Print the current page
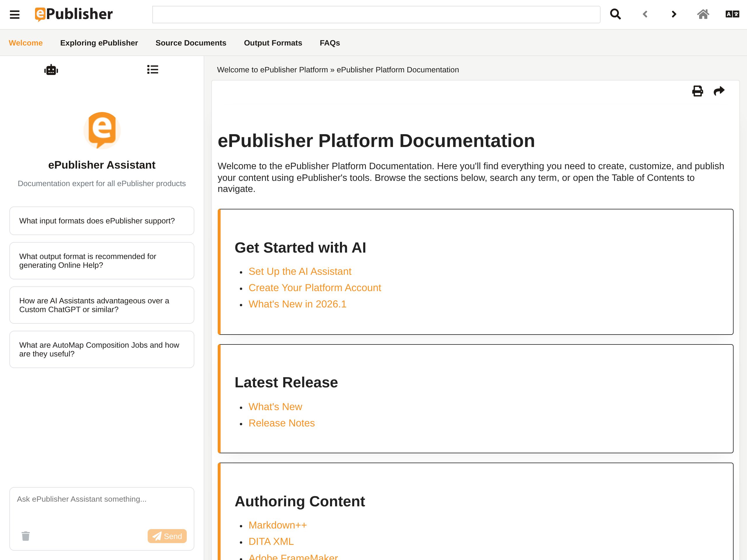This screenshot has width=747, height=560. [697, 91]
